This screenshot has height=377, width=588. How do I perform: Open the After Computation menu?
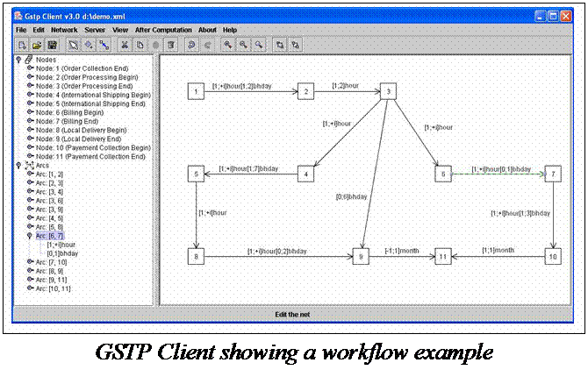[163, 30]
